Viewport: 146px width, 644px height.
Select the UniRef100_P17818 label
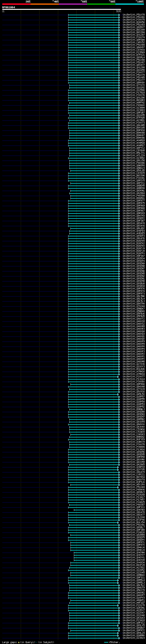pyautogui.click(x=134, y=93)
